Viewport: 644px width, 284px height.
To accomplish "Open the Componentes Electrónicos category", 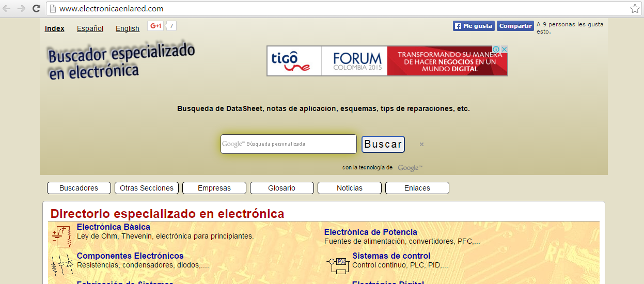I will tap(130, 256).
